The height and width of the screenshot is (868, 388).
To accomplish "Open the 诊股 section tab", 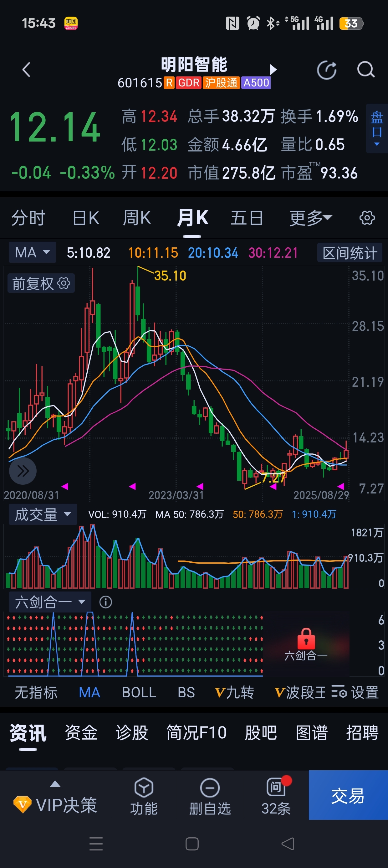I will coord(132,733).
